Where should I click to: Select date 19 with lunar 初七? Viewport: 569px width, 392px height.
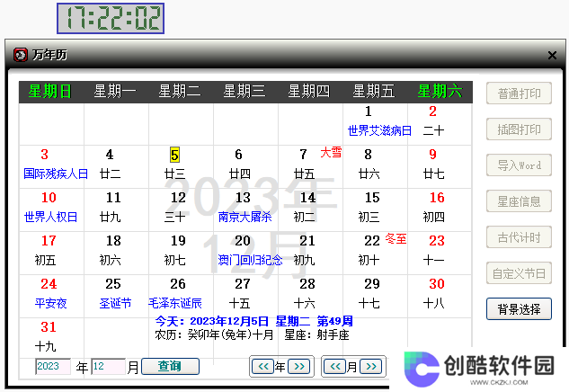[x=181, y=251]
